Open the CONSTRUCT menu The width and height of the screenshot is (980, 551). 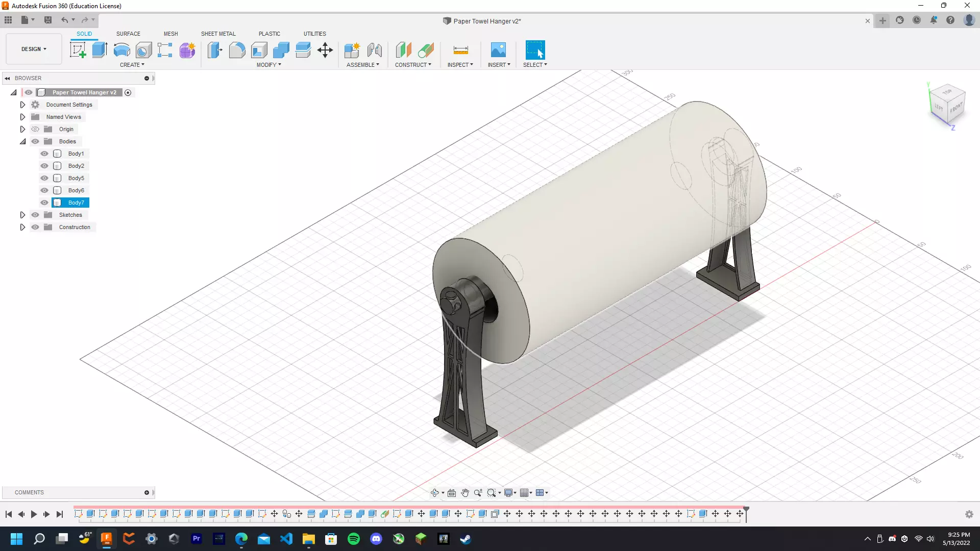click(x=413, y=65)
